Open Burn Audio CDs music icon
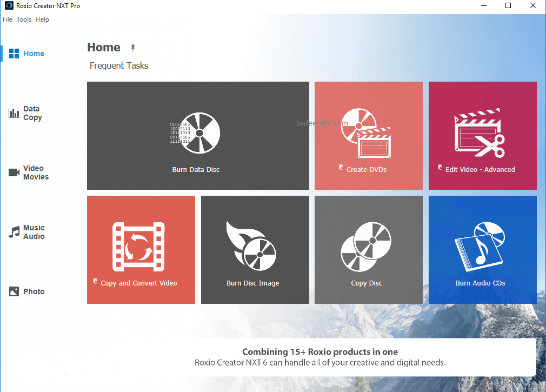 tap(480, 245)
